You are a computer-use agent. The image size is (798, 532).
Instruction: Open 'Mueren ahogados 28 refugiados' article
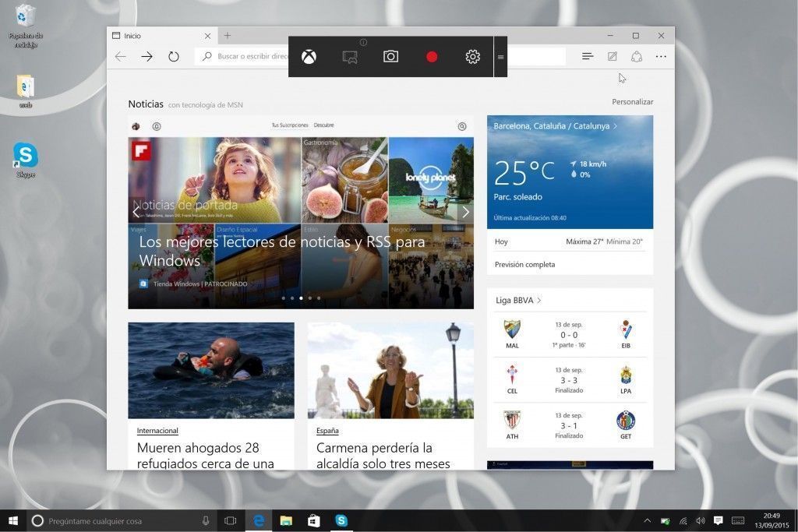[206, 455]
